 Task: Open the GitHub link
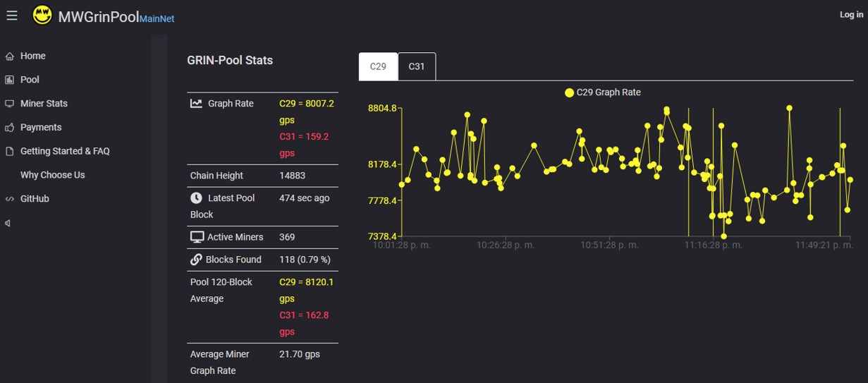click(x=35, y=199)
